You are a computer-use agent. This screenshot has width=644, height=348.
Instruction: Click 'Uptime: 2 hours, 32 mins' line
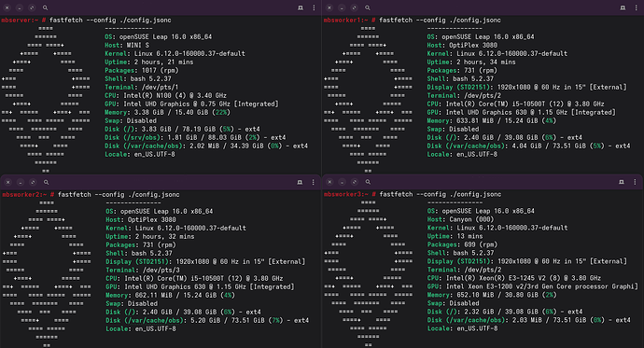(150, 237)
